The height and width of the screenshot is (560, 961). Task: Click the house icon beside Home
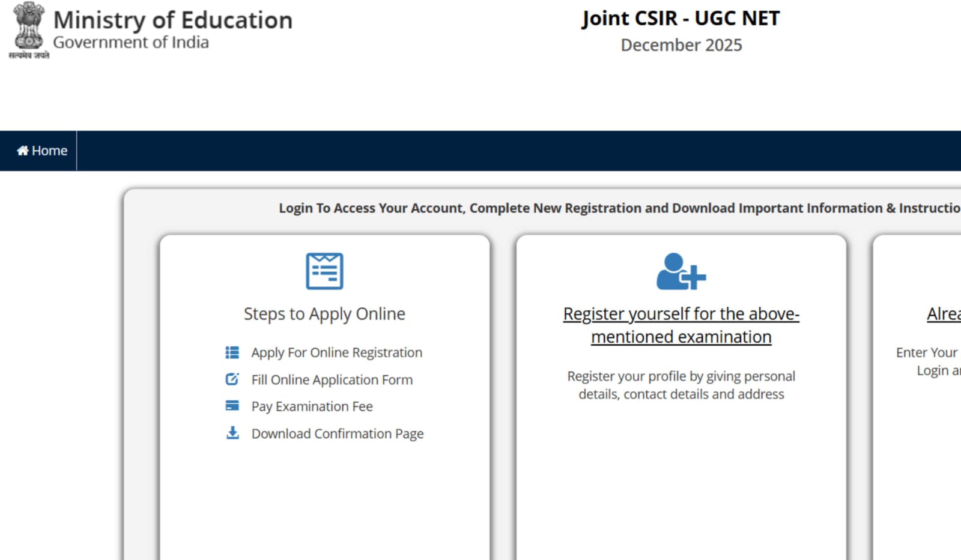pos(23,151)
